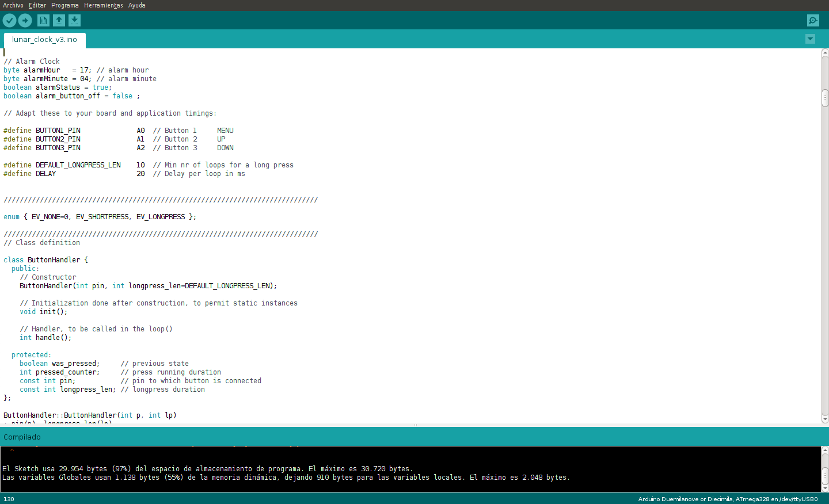Image resolution: width=829 pixels, height=504 pixels.
Task: Upload sketch with the arrow icon
Action: click(x=25, y=21)
